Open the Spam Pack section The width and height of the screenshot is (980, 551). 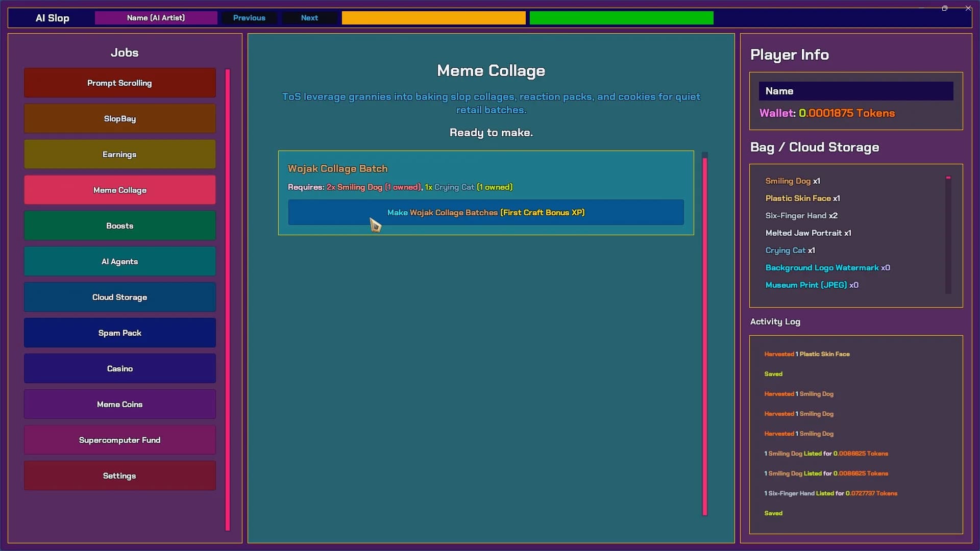[x=119, y=333]
